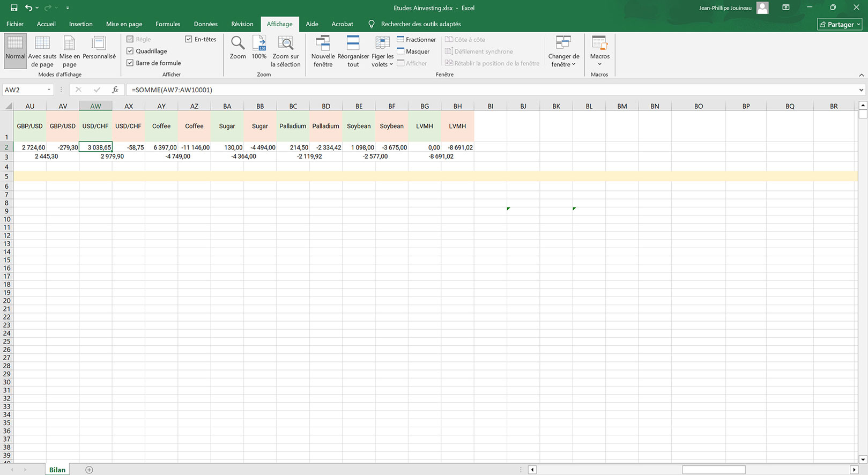Toggle the Quadrillage checkbox
Viewport: 868px width, 475px height.
coord(130,51)
